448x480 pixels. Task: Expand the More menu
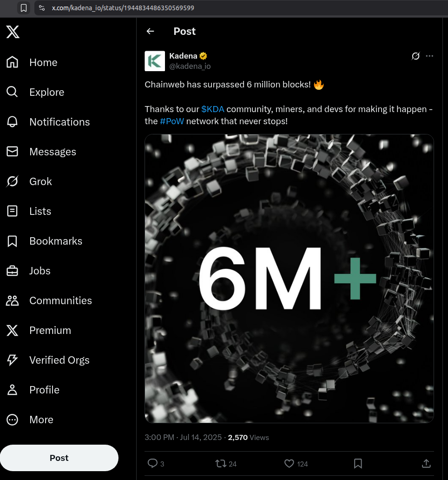[30, 420]
